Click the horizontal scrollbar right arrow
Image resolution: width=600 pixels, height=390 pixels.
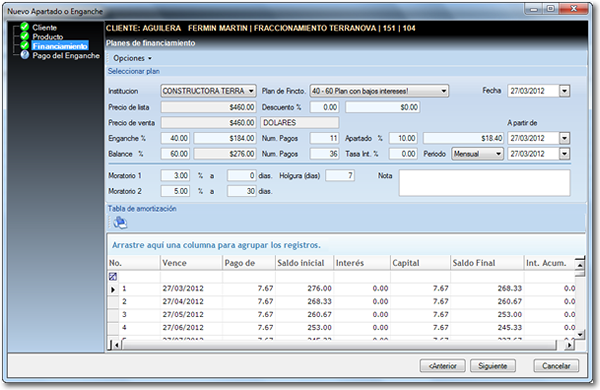(569, 345)
